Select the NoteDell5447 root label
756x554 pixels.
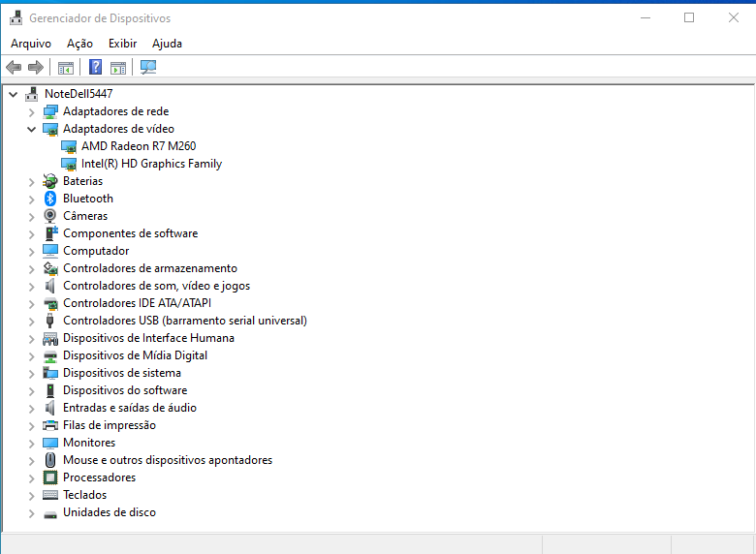[79, 93]
